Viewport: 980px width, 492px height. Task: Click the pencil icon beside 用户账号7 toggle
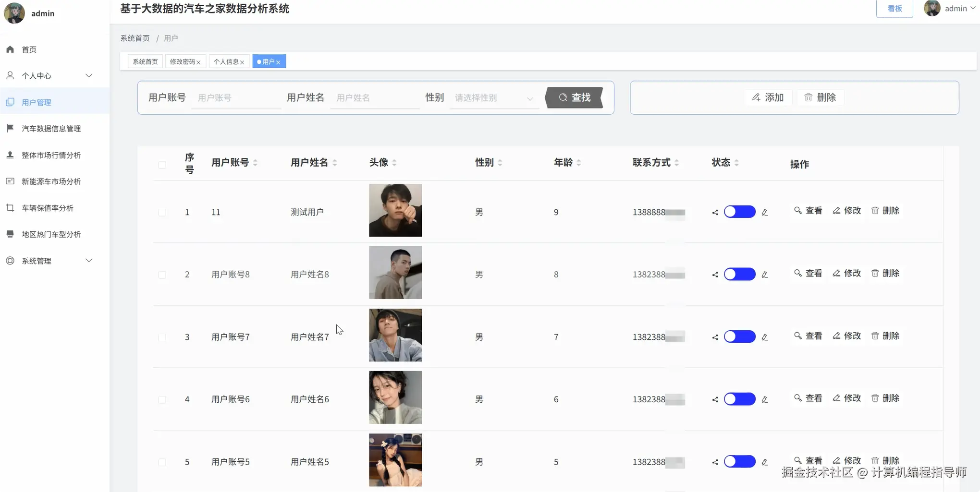(x=765, y=337)
